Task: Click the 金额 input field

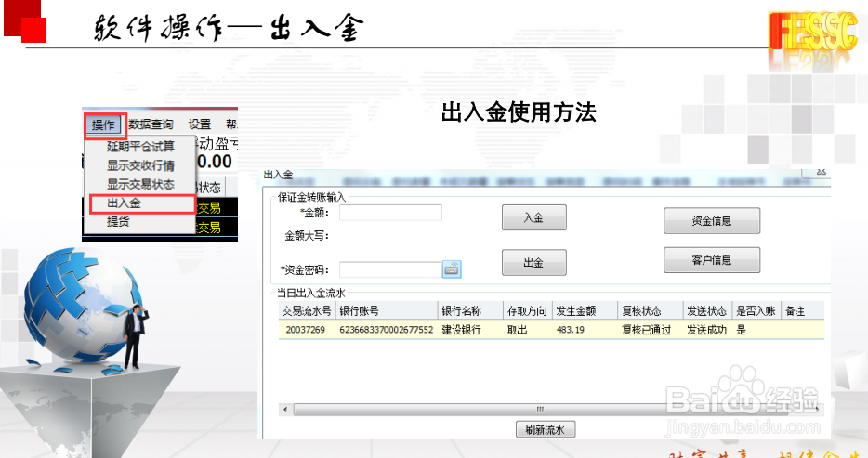Action: tap(391, 213)
